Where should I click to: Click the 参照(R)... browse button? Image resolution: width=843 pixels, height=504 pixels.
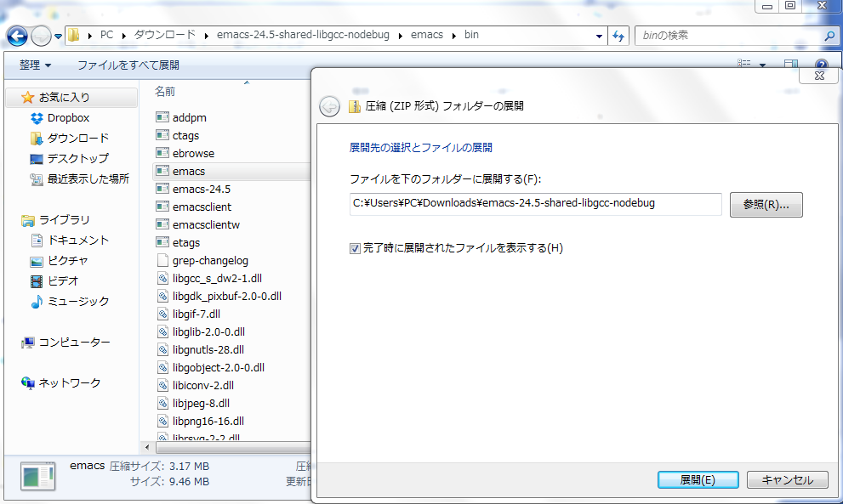(x=766, y=205)
